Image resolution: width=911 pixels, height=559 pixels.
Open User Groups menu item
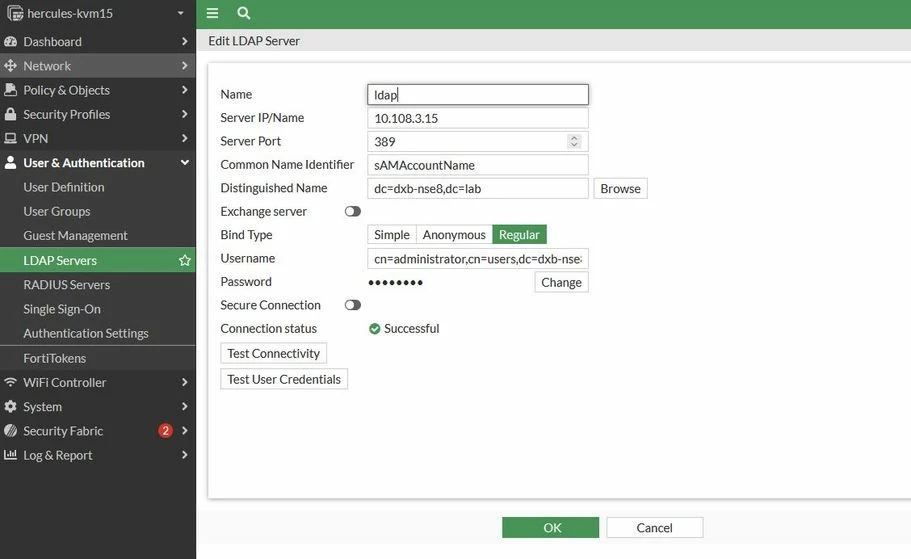pos(98,212)
